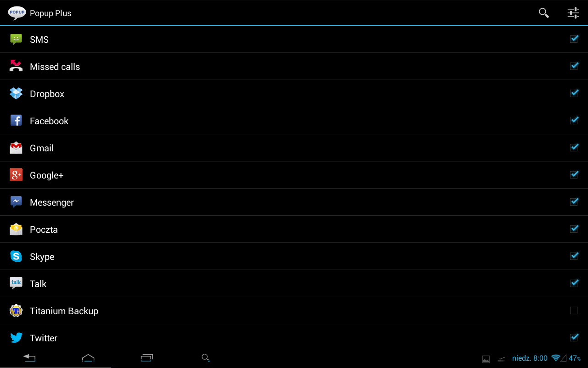
Task: Open the Poczta list entry
Action: (294, 229)
